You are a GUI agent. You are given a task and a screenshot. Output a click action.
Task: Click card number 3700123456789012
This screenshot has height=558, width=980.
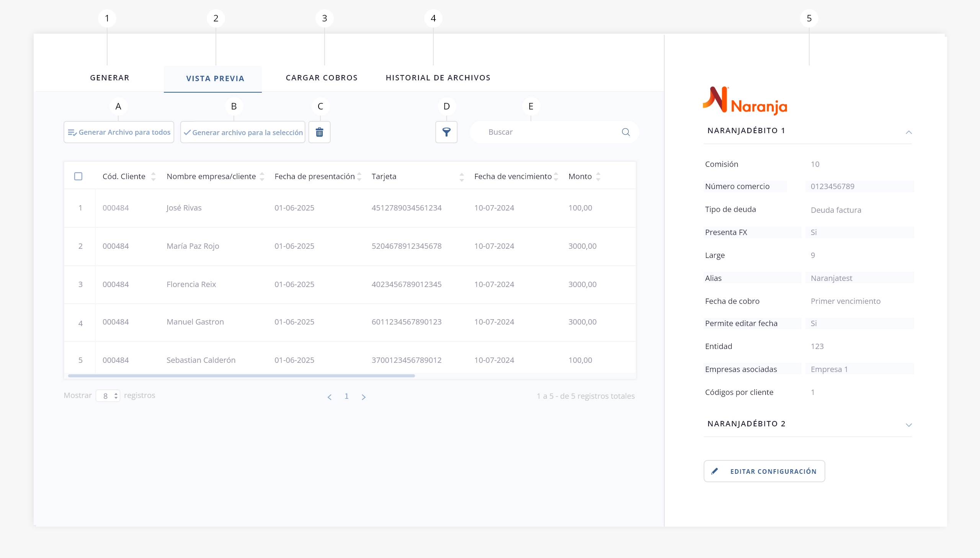click(x=406, y=360)
